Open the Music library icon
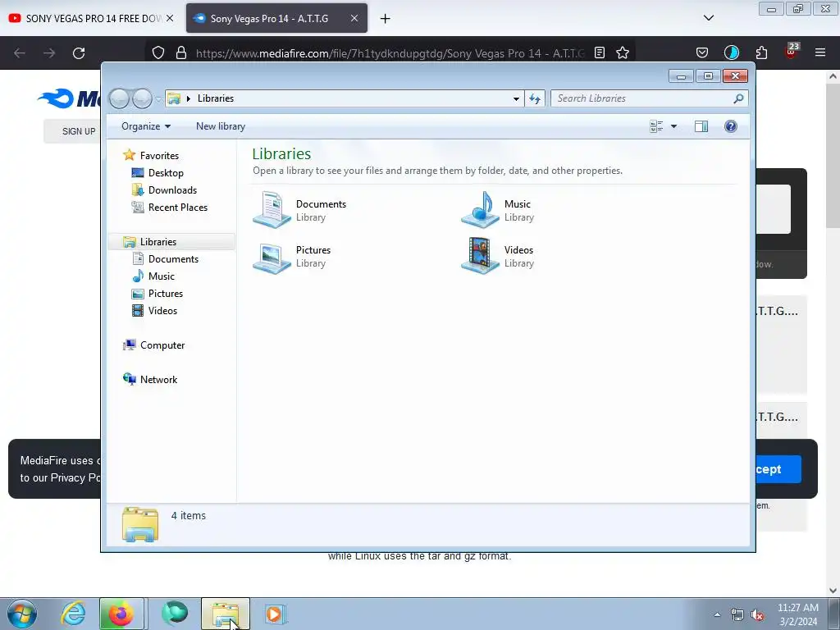Viewport: 840px width, 630px height. point(480,210)
